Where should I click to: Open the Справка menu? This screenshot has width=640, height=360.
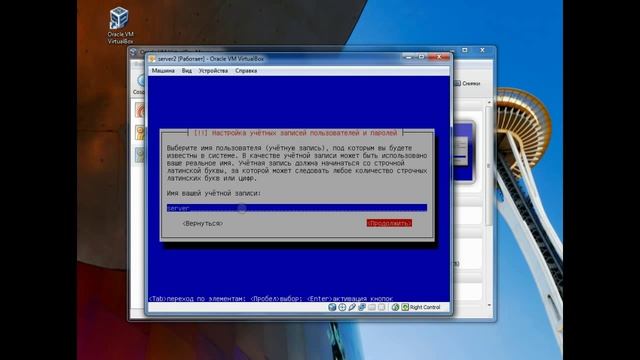pos(246,71)
